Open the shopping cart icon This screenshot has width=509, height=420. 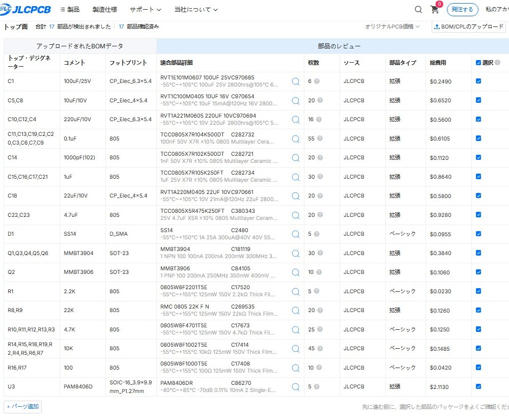[434, 9]
